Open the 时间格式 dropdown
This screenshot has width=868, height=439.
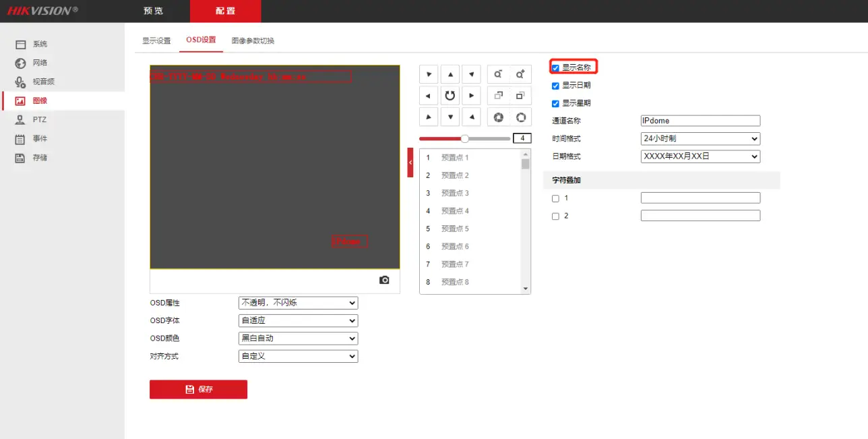(x=700, y=139)
